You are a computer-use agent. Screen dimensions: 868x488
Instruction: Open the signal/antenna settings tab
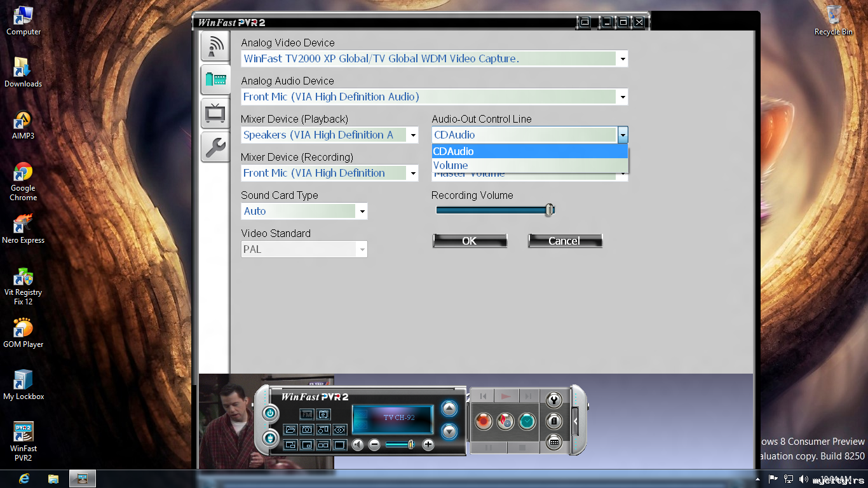tap(215, 46)
